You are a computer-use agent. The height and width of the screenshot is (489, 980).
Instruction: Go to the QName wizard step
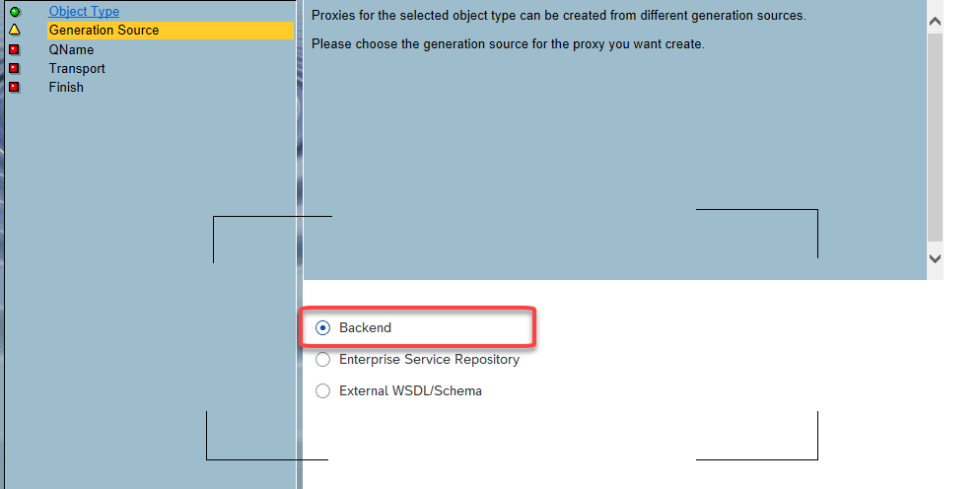[x=71, y=49]
